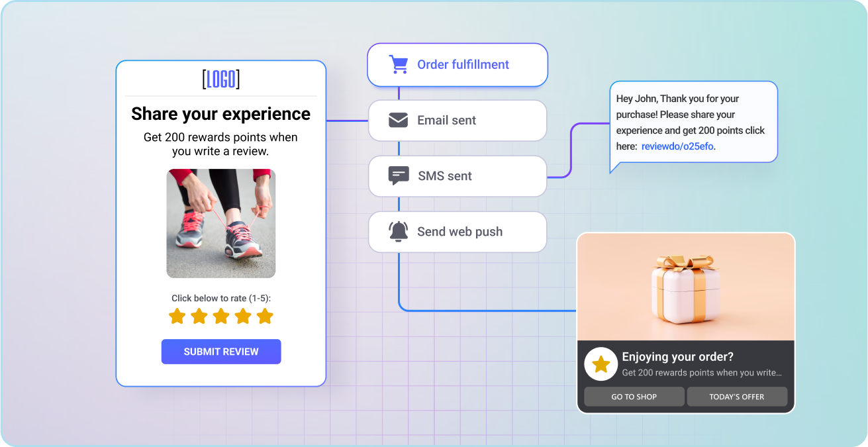
Task: Click the running shoes photo thumbnail
Action: 221,223
